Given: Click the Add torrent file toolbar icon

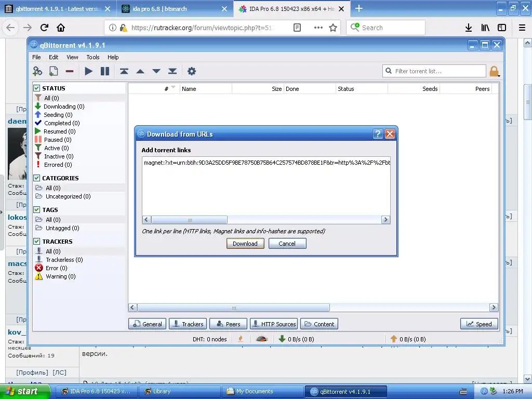Looking at the screenshot, I should coord(54,71).
